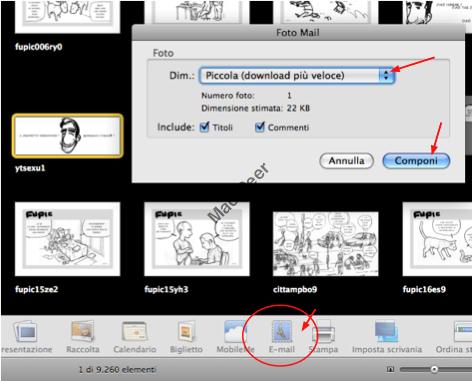Click the Calendario icon
The image size is (472, 381).
(134, 332)
